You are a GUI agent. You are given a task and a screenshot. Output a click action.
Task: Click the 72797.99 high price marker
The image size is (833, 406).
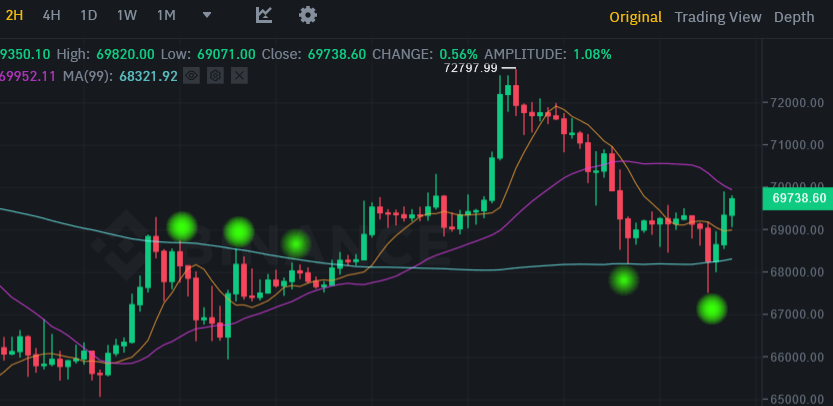point(471,67)
